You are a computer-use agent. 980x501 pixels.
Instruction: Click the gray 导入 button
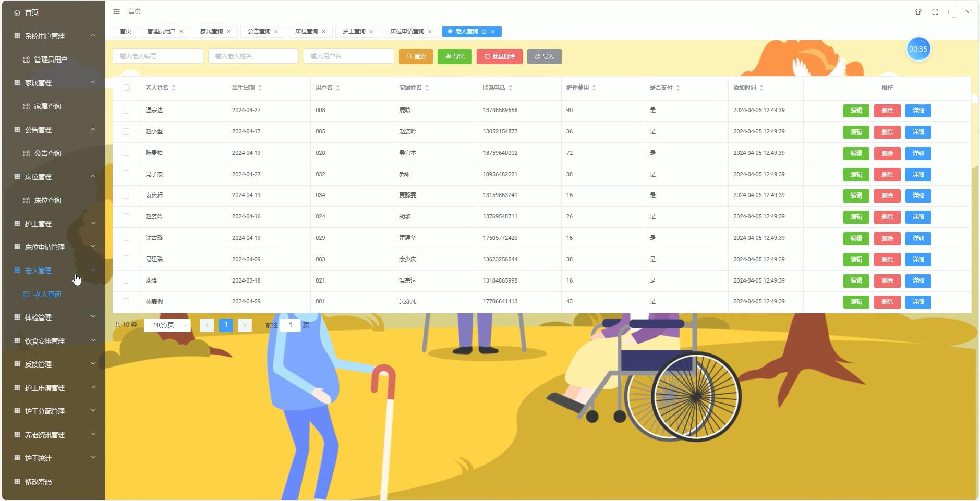(545, 56)
